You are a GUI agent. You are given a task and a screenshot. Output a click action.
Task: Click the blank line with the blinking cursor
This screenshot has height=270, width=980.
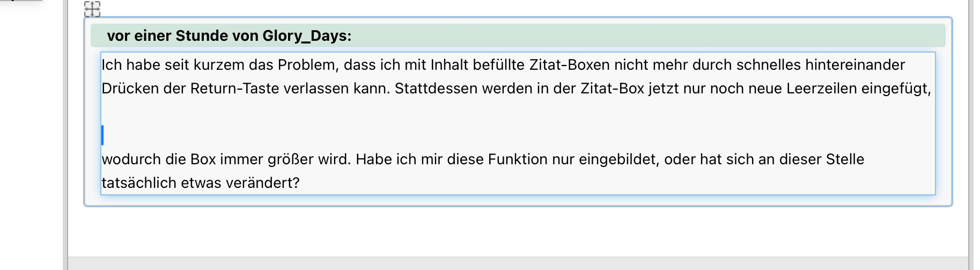[x=375, y=135]
